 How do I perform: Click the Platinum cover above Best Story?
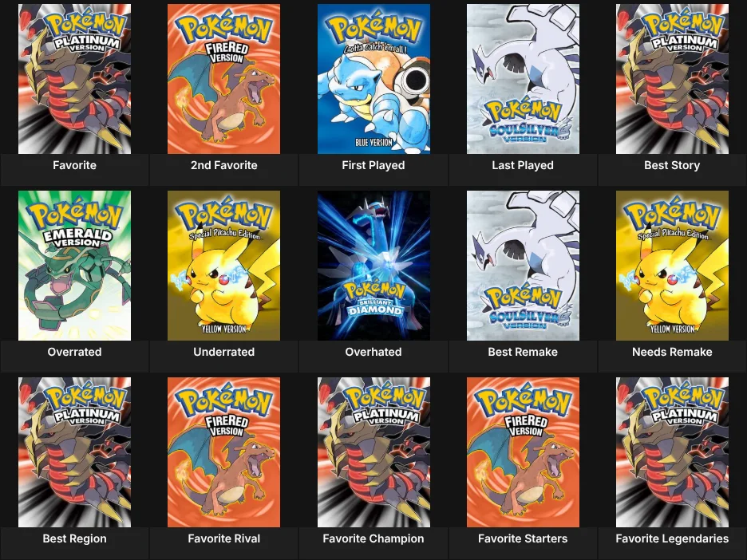(x=672, y=79)
